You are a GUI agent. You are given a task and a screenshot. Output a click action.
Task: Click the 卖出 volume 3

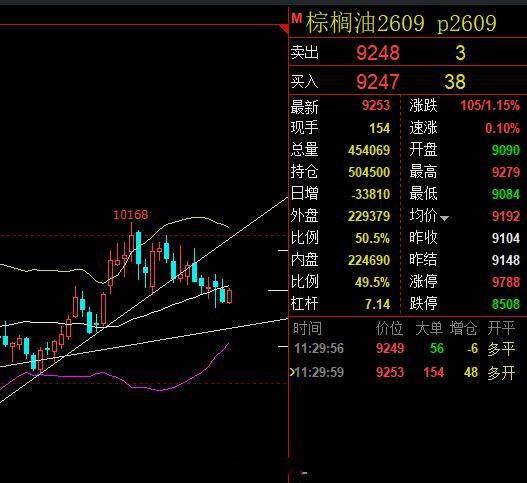click(x=460, y=53)
